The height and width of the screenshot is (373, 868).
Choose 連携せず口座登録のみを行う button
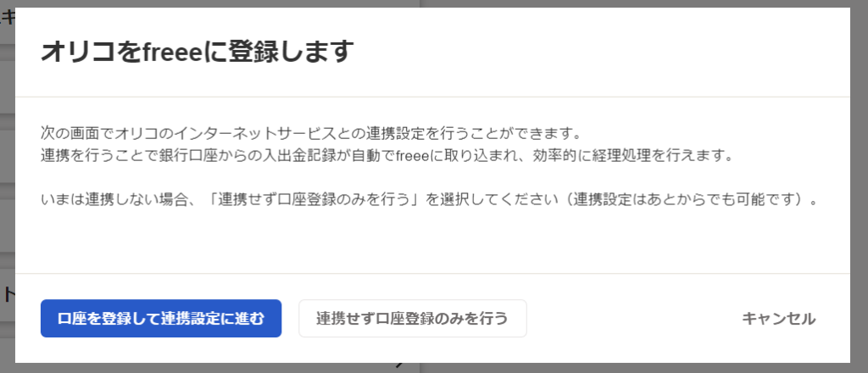click(x=413, y=318)
